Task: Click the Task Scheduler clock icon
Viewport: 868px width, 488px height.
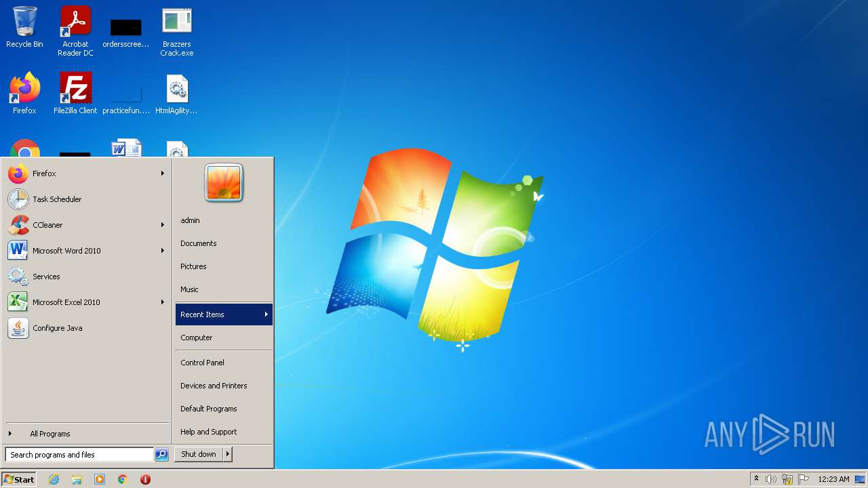Action: coord(18,199)
